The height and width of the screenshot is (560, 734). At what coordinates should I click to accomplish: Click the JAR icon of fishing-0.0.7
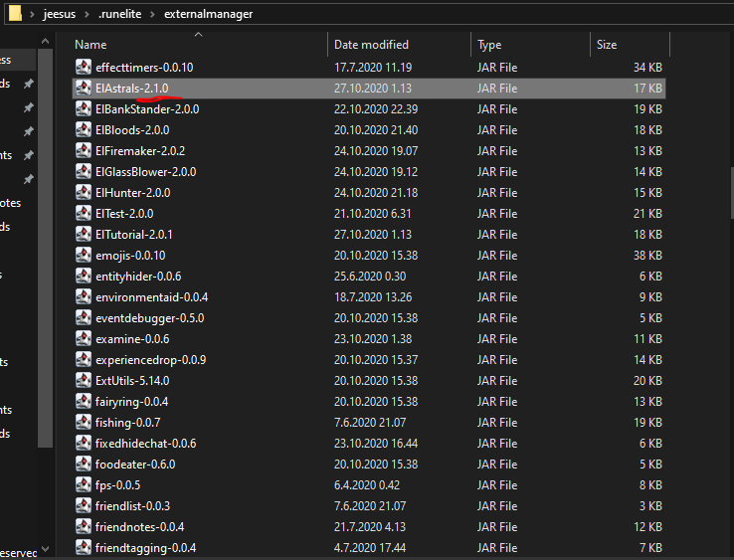84,423
